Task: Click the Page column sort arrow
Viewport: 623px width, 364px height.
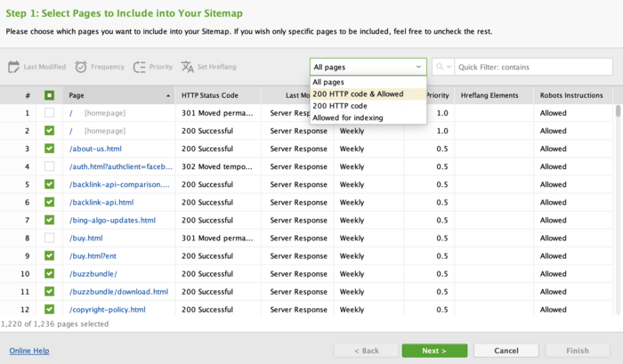Action: click(x=168, y=96)
